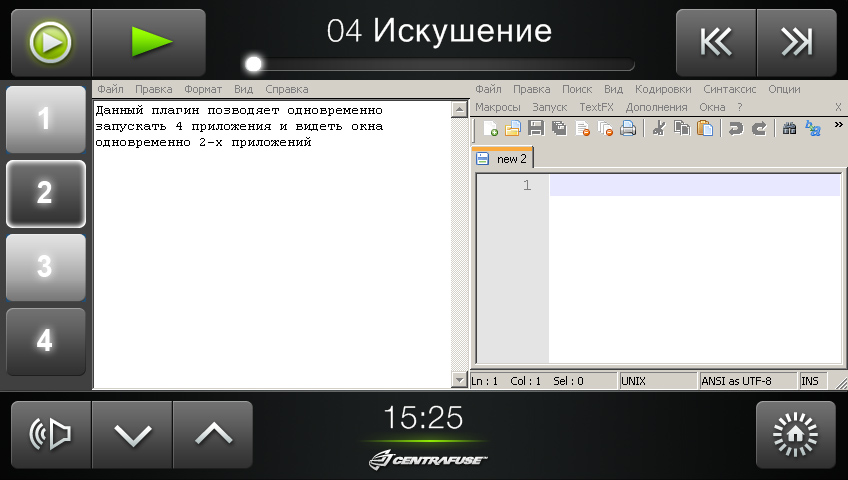Open Find with the binoculars icon
Viewport: 848px width, 480px height.
pyautogui.click(x=789, y=128)
